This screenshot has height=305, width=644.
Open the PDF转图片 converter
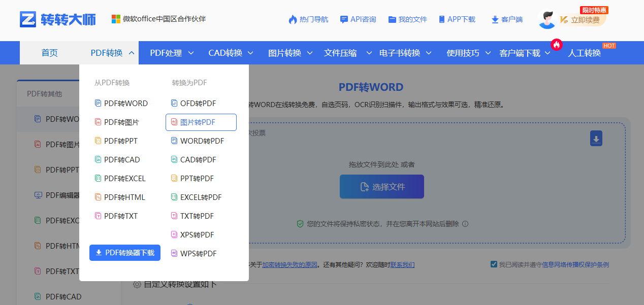click(x=121, y=122)
